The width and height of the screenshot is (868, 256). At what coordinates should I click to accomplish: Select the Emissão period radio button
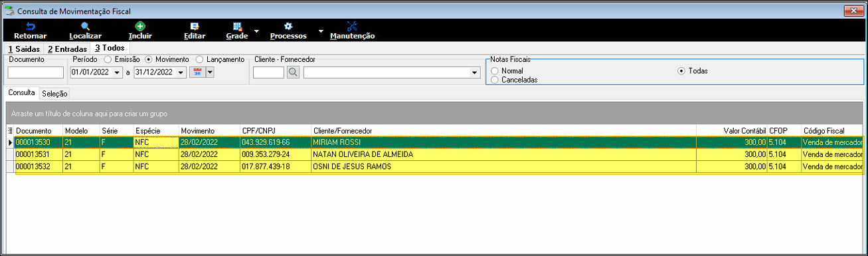pyautogui.click(x=108, y=59)
